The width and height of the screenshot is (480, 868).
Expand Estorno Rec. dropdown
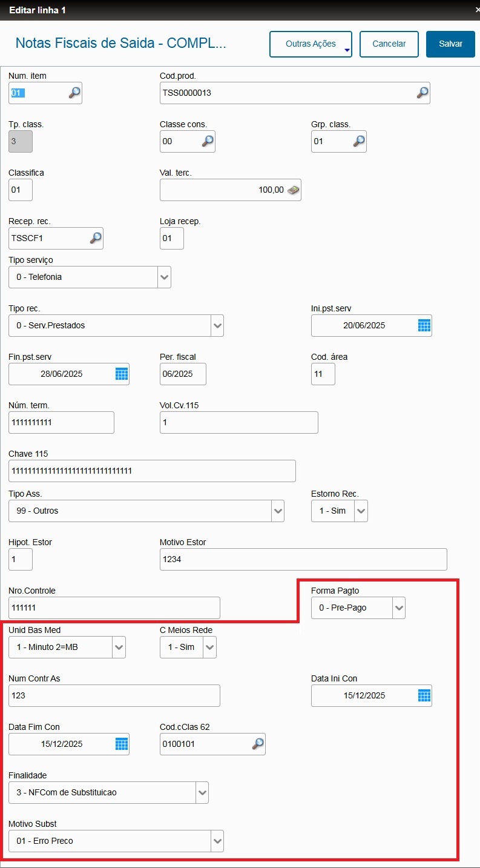[361, 511]
